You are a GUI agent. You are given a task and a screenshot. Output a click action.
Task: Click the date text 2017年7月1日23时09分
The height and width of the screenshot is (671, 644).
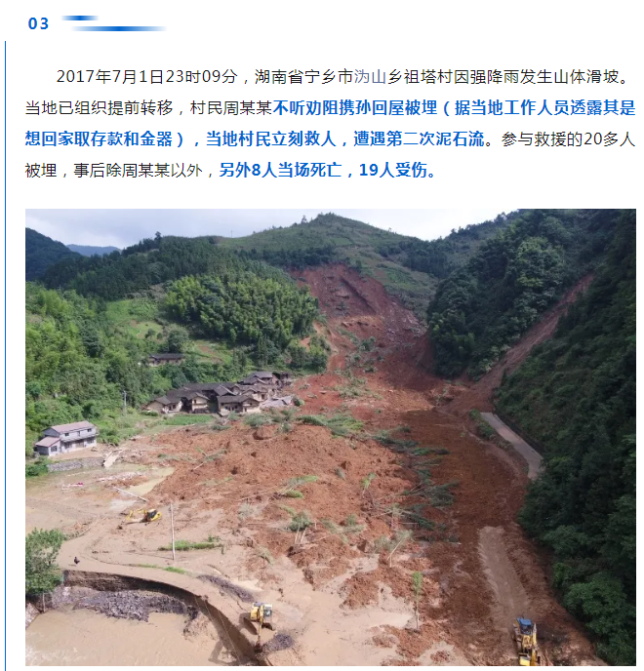click(x=147, y=77)
